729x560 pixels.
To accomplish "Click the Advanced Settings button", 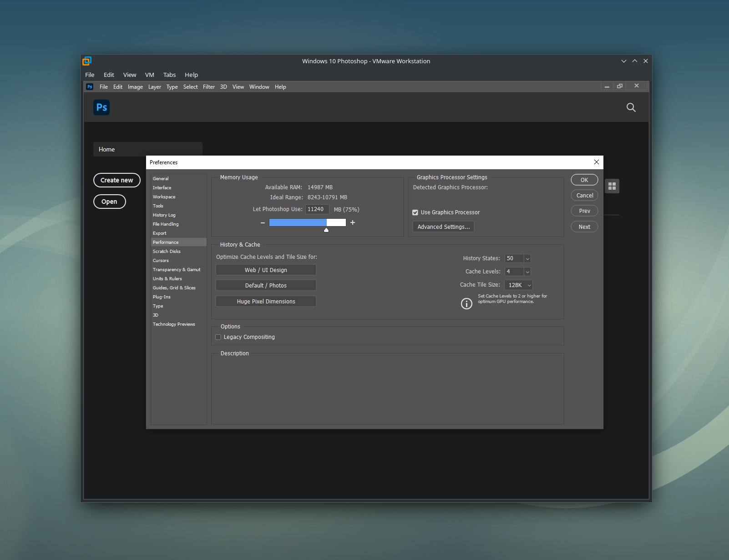I will click(443, 227).
